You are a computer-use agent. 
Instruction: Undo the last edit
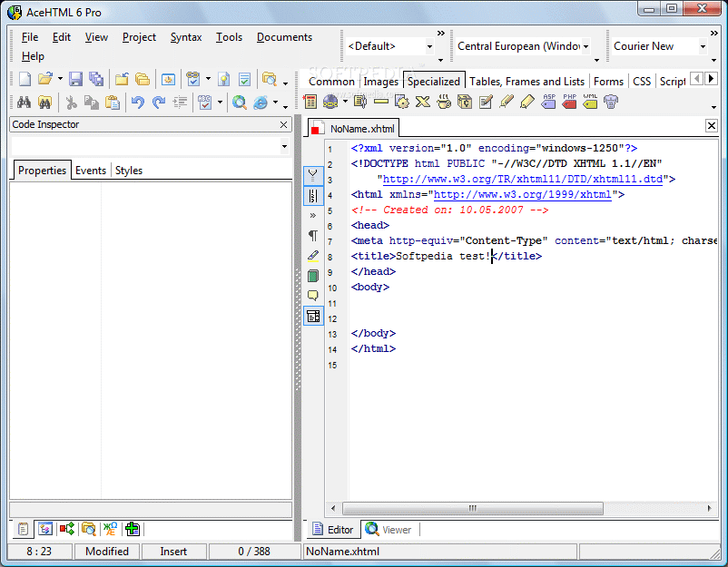(x=137, y=103)
